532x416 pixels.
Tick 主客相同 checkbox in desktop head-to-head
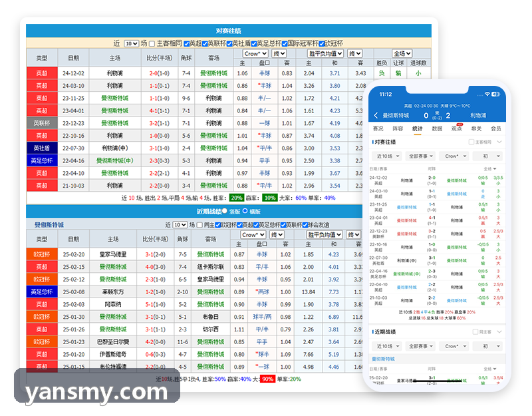click(152, 43)
